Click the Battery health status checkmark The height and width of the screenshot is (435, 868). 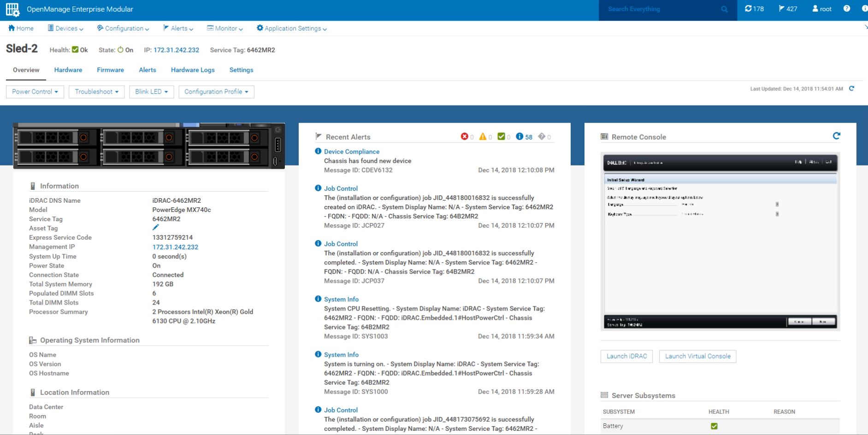pos(714,426)
